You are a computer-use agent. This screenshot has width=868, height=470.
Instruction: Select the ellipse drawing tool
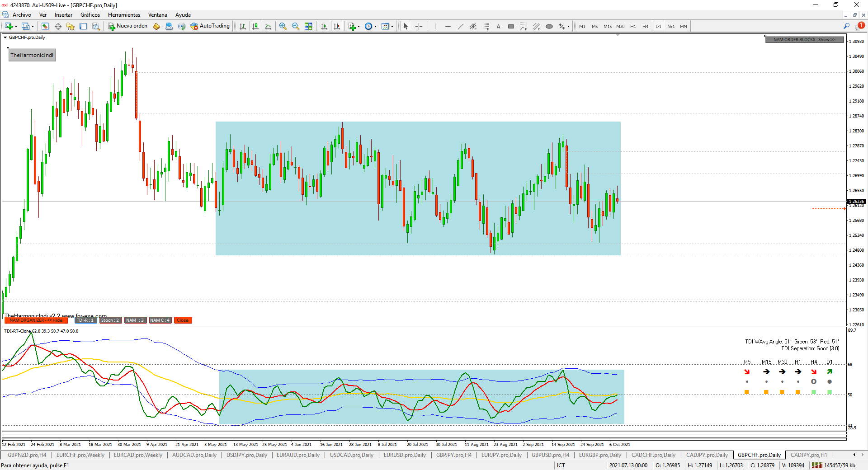click(549, 26)
